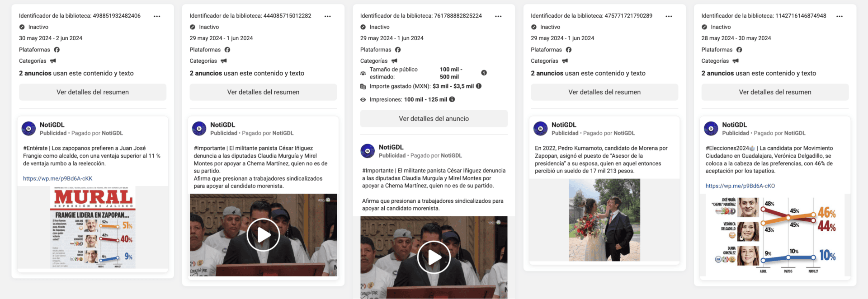Click date range 28 may 2024 - 30 may 2024
Viewport: 868px width, 299px height.
tap(736, 38)
